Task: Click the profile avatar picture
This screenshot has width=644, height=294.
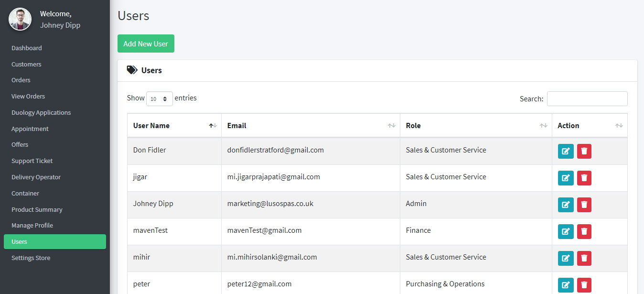Action: pos(20,19)
